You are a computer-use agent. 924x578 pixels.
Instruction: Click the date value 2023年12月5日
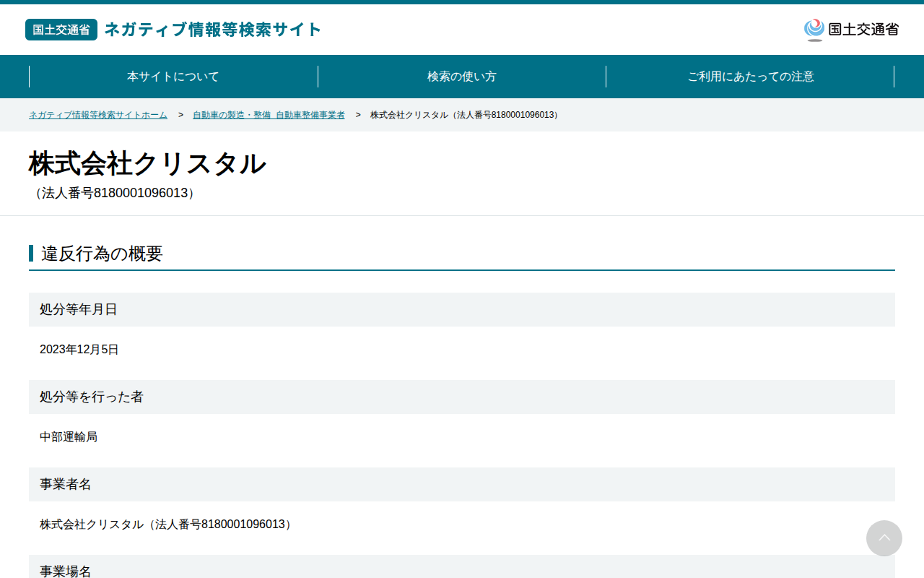79,350
